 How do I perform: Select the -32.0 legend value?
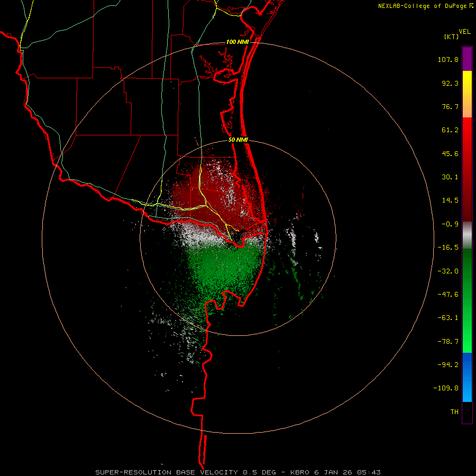coord(448,271)
